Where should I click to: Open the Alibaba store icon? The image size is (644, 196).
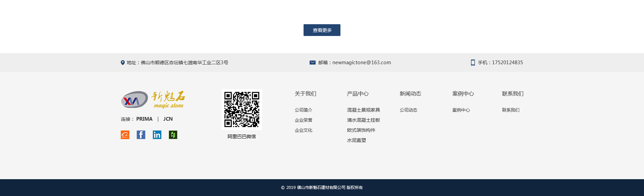pos(125,135)
